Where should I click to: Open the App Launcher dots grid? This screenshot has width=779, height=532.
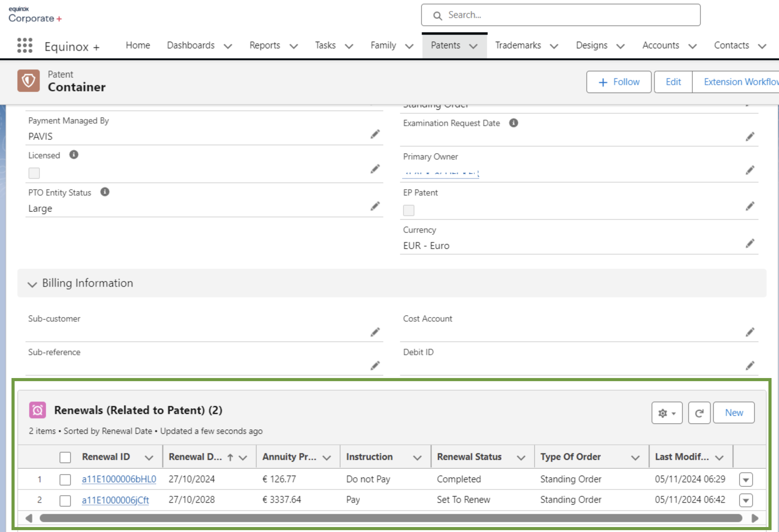25,45
